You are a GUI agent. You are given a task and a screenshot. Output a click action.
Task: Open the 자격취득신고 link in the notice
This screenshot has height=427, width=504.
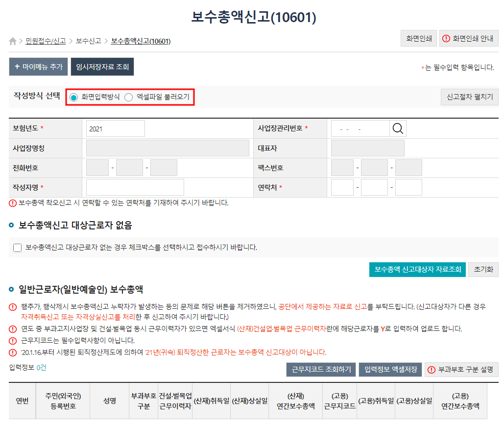point(40,317)
